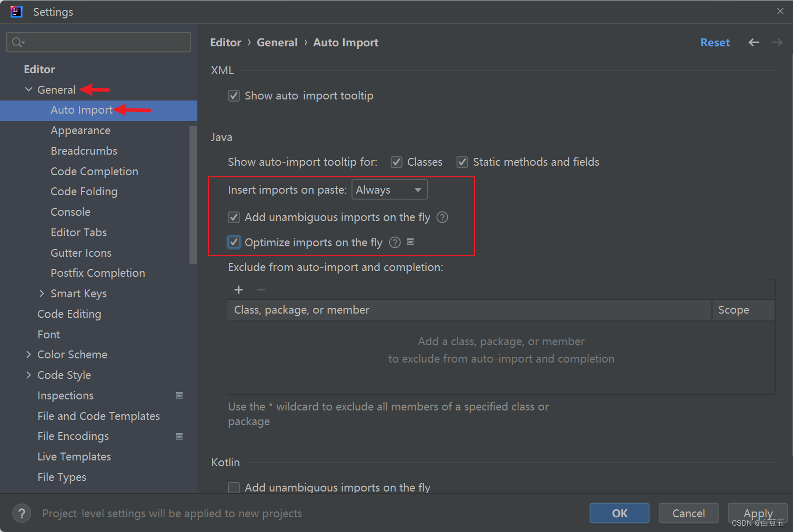Open Breadcrumbs settings page

pos(84,151)
